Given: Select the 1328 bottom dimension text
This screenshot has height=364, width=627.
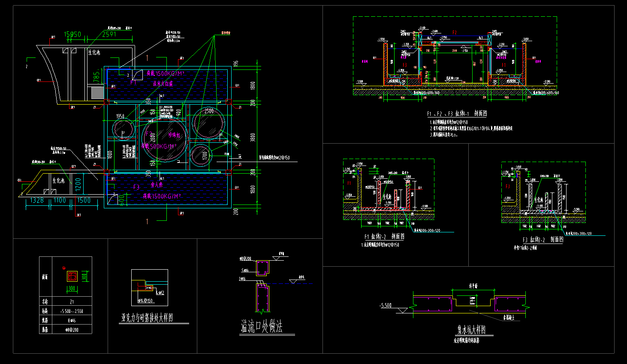Looking at the screenshot, I should [x=37, y=200].
